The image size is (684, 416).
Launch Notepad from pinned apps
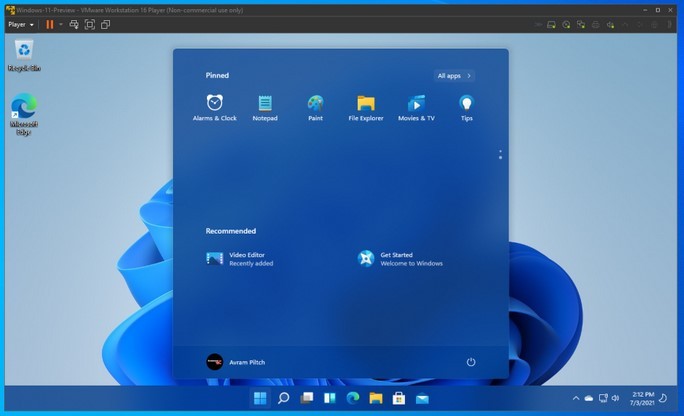tap(265, 108)
